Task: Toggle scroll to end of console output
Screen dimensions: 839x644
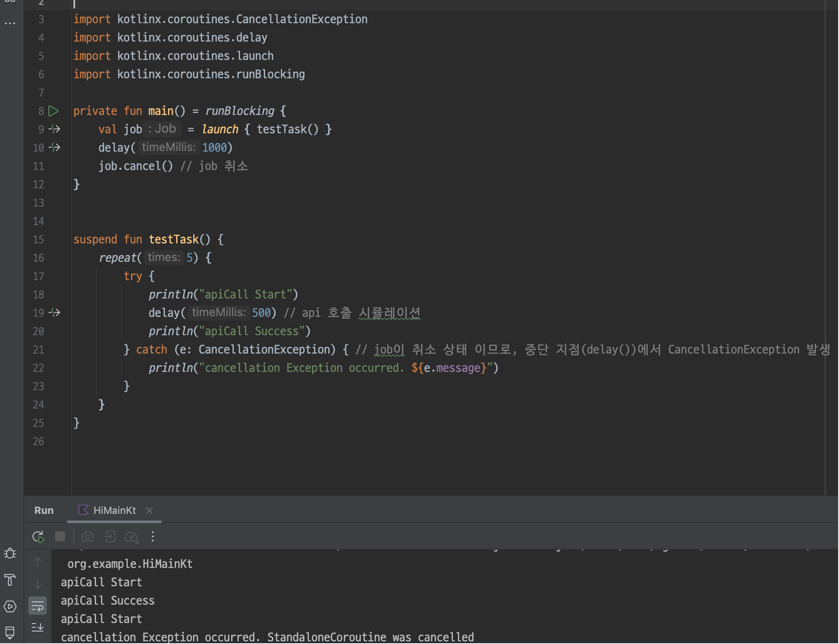Action: (x=38, y=627)
